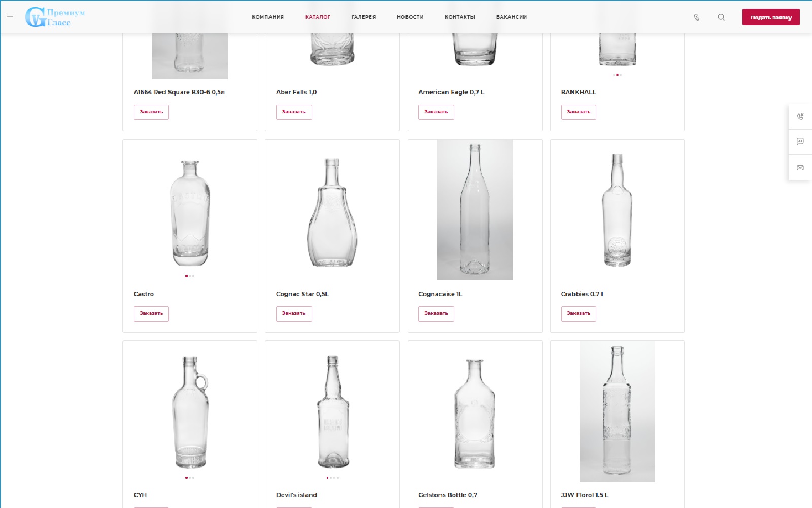Click the JJW Florol 1.5 L bottle photo
812x508 pixels.
pyautogui.click(x=617, y=411)
